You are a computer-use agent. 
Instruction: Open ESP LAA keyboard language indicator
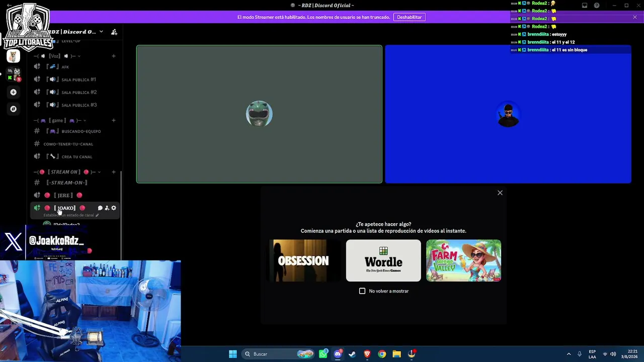tap(592, 354)
